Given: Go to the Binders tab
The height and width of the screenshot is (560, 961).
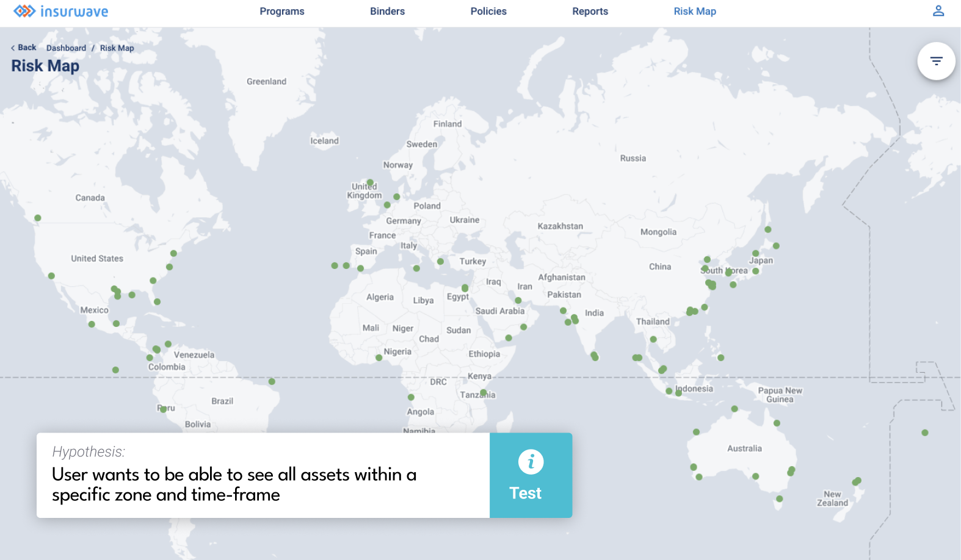Looking at the screenshot, I should 387,11.
